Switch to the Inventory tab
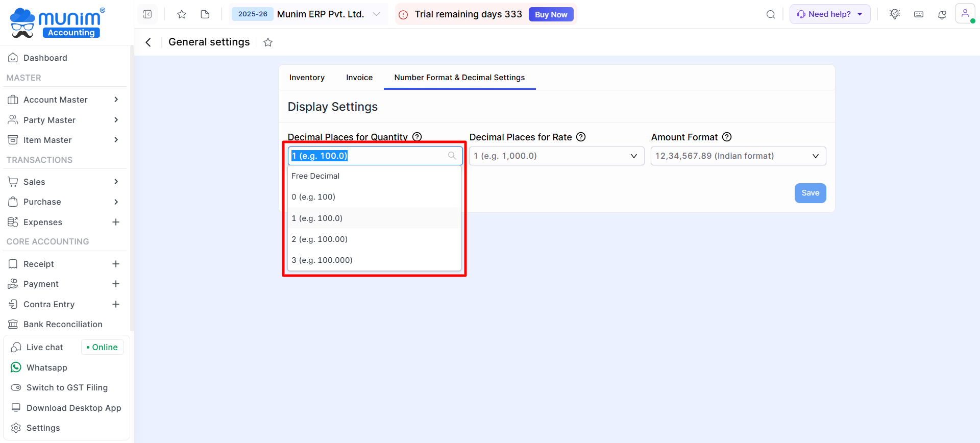The height and width of the screenshot is (443, 980). pos(307,78)
